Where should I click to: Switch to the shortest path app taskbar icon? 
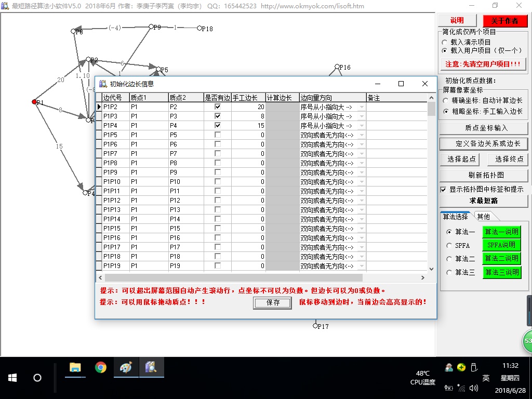point(151,367)
